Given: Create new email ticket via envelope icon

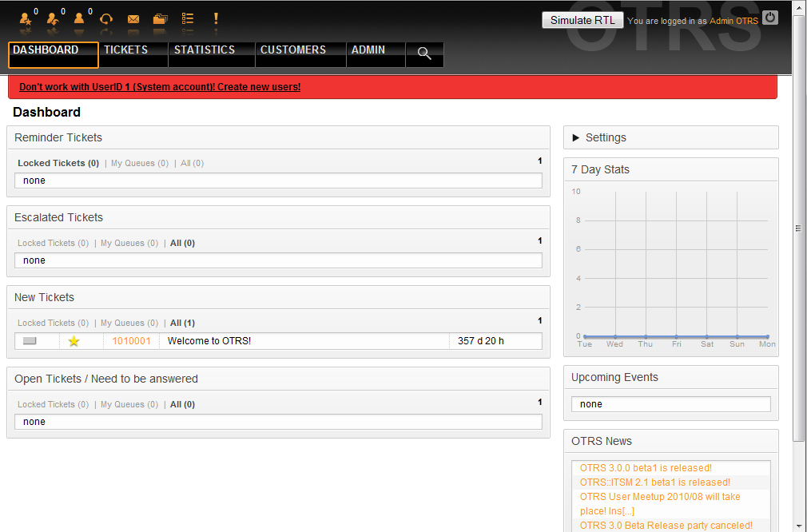Looking at the screenshot, I should pos(133,18).
